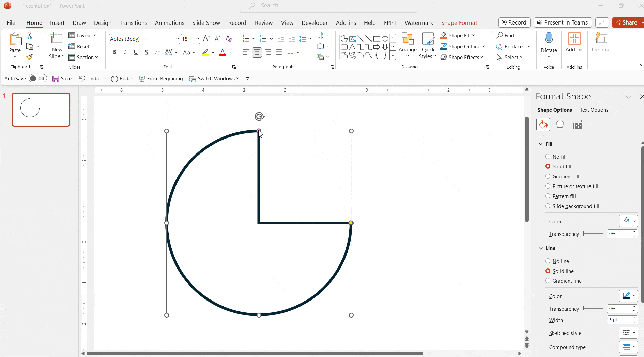Screen dimensions: 644x357
Task: Select the slide 1 thumbnail
Action: (41, 109)
